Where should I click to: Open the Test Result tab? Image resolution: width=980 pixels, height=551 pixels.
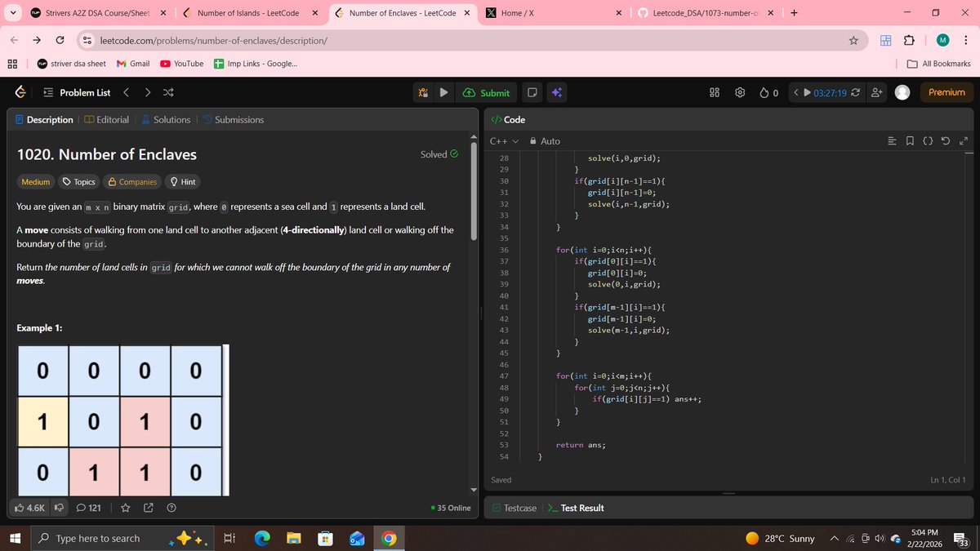pos(576,508)
